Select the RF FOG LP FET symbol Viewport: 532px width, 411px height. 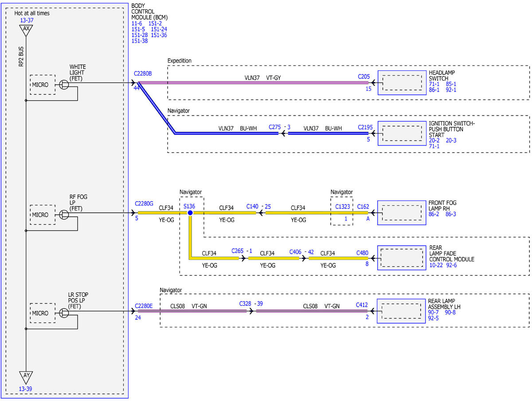[64, 215]
